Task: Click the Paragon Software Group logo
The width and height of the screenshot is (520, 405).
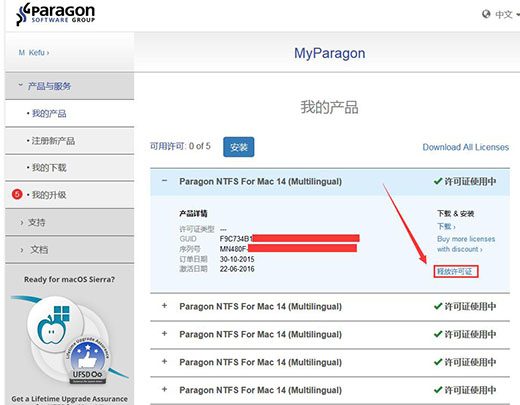Action: (x=55, y=14)
